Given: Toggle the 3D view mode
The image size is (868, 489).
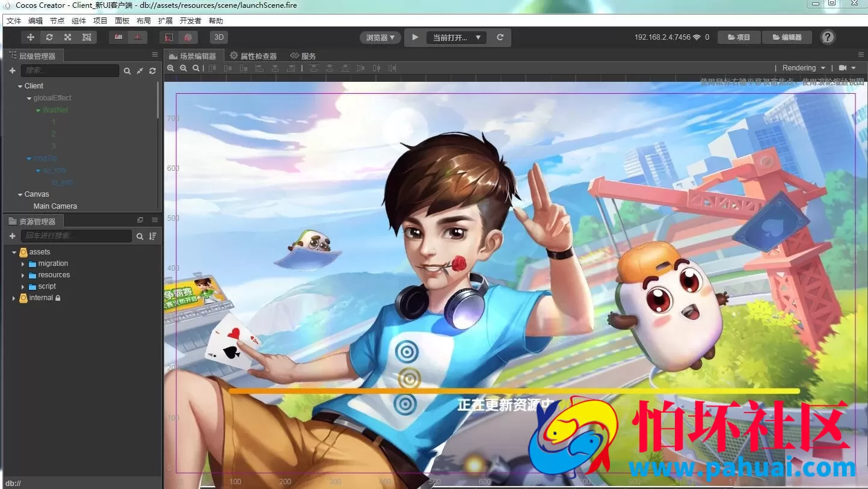Looking at the screenshot, I should (219, 37).
